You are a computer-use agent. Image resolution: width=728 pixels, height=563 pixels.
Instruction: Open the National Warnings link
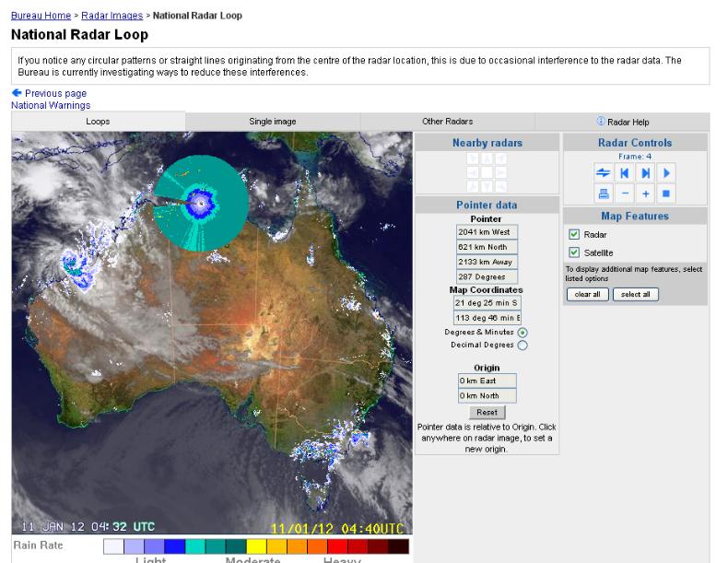51,105
